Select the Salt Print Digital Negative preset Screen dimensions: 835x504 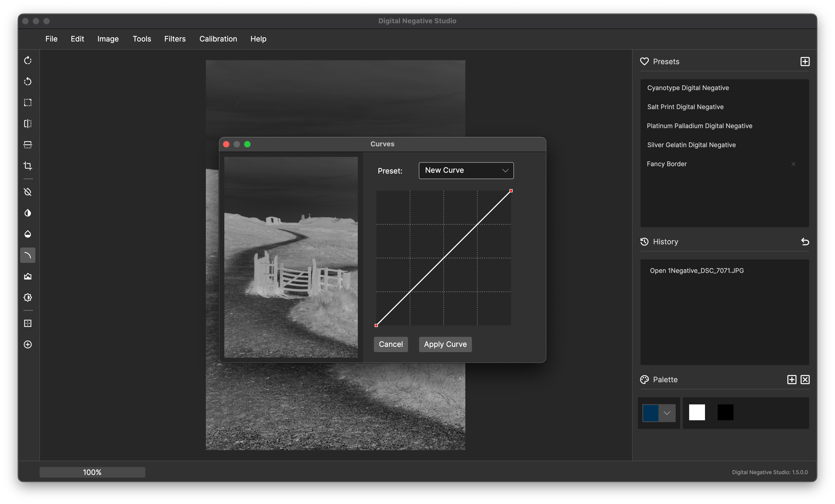point(685,107)
